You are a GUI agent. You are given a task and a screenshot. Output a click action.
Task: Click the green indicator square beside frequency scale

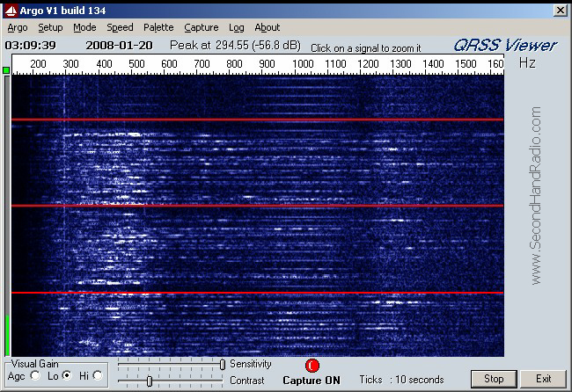(6, 70)
